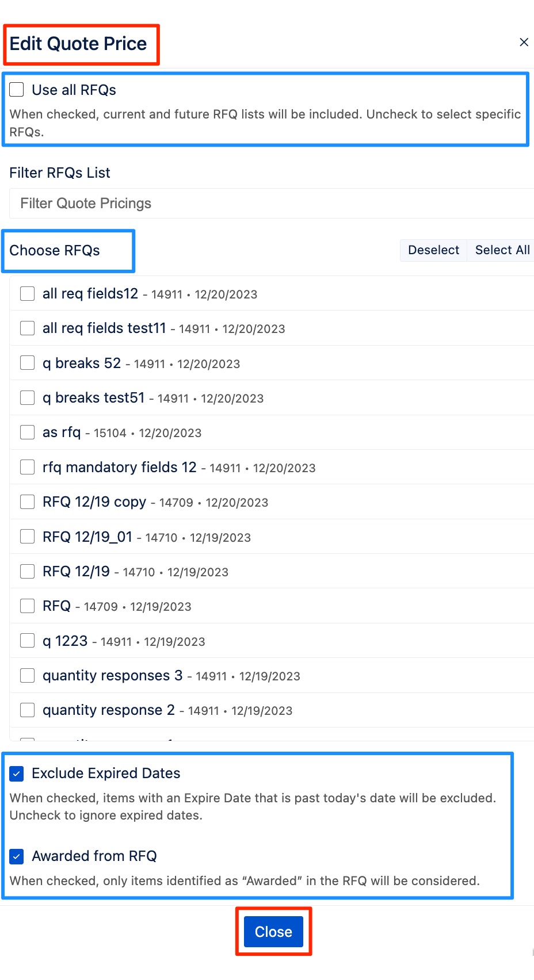Click the Filter Quote Pricings input field

(x=270, y=204)
